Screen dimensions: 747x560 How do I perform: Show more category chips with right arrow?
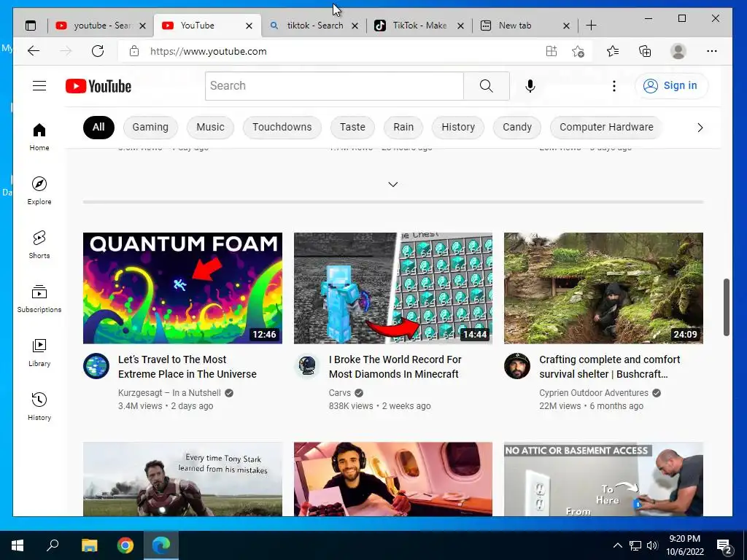(x=700, y=127)
